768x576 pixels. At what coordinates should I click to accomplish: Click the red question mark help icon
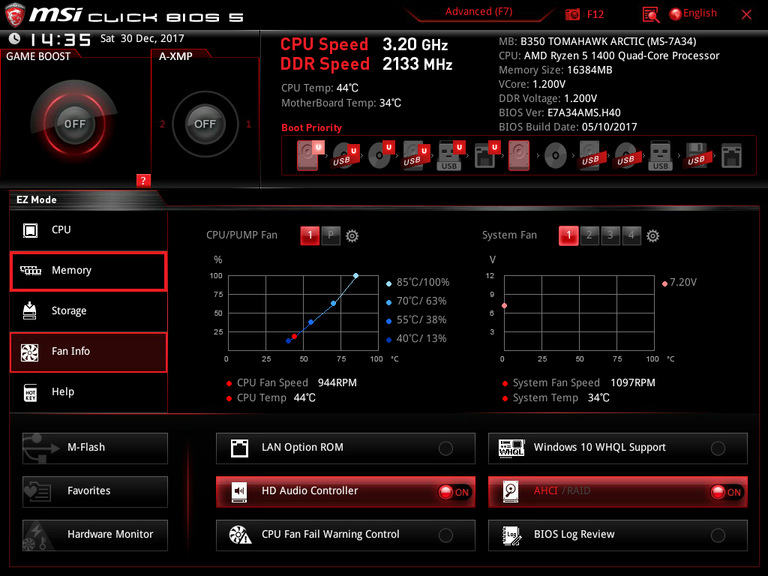[x=143, y=180]
